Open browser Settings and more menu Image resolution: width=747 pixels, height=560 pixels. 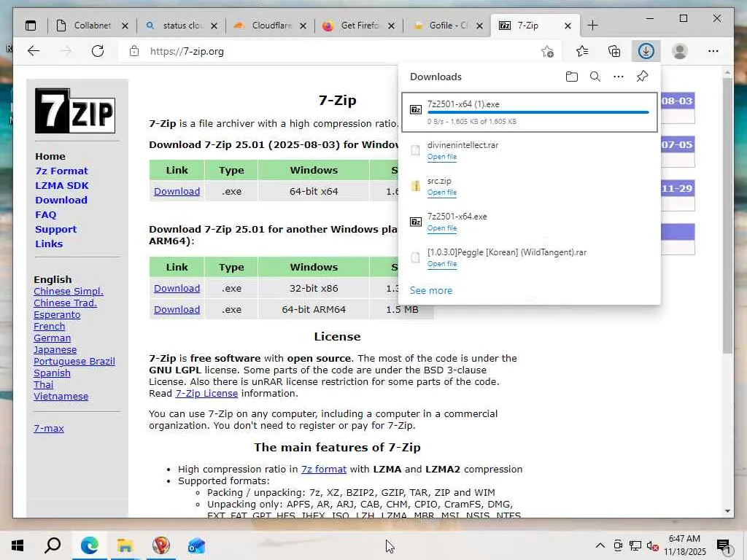tap(713, 51)
